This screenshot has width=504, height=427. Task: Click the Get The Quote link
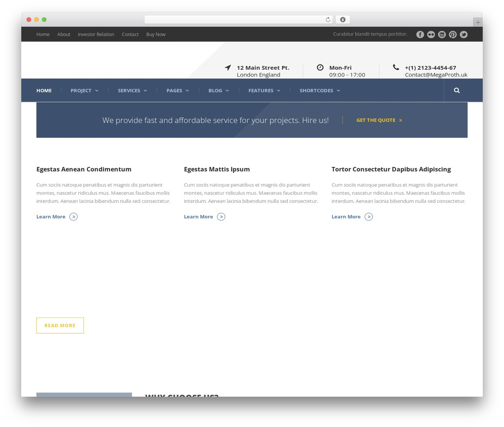(x=379, y=120)
